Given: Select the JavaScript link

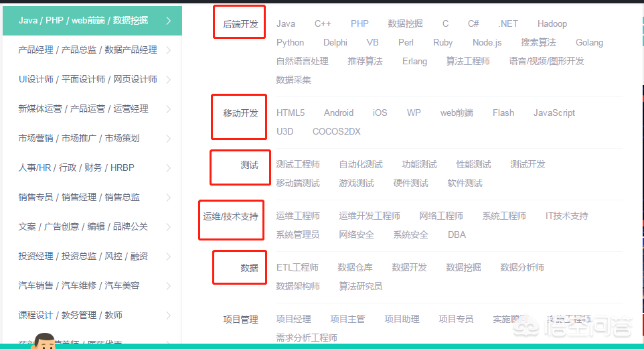Looking at the screenshot, I should [x=554, y=113].
